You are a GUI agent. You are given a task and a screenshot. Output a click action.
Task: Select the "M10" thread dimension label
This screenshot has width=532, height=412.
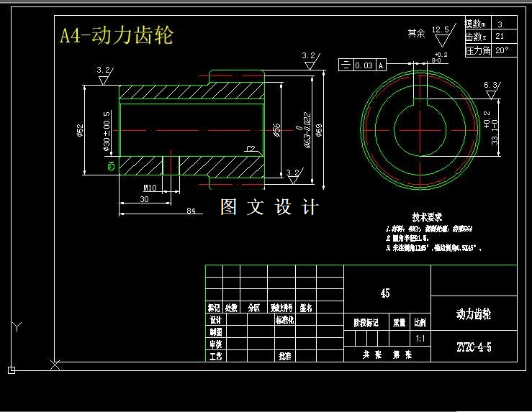click(150, 188)
